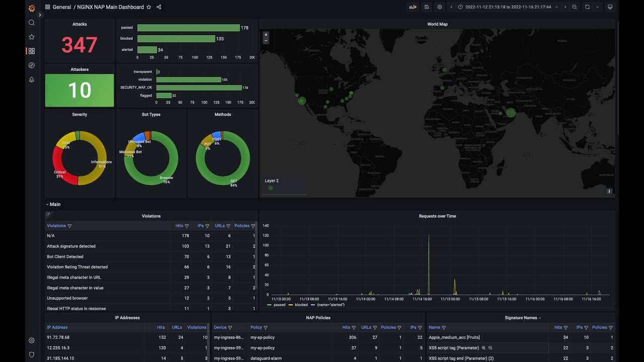
Task: Click the General folder breadcrumb
Action: (62, 7)
